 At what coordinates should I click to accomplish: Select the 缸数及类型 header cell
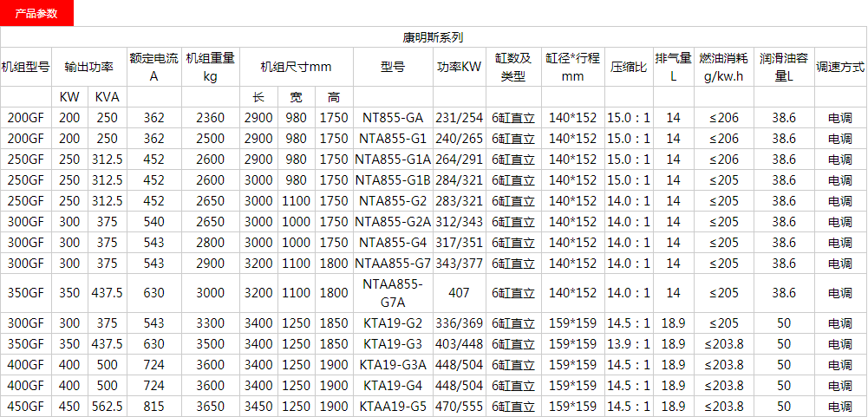[x=513, y=67]
